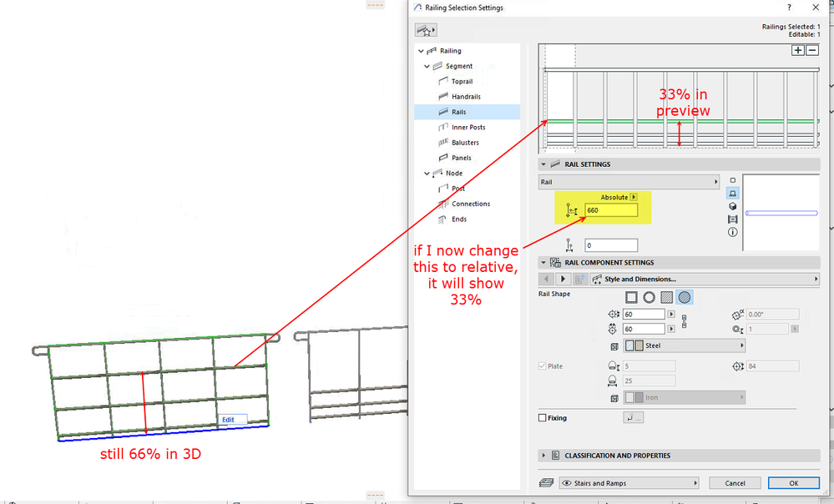
Task: Open the Absolute/relative mode popup arrow
Action: [634, 197]
